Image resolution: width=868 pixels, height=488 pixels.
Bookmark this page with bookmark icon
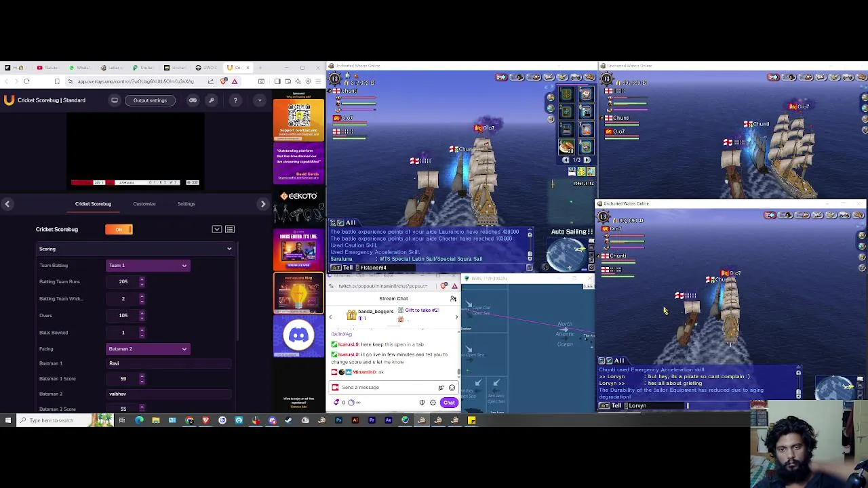pos(57,81)
